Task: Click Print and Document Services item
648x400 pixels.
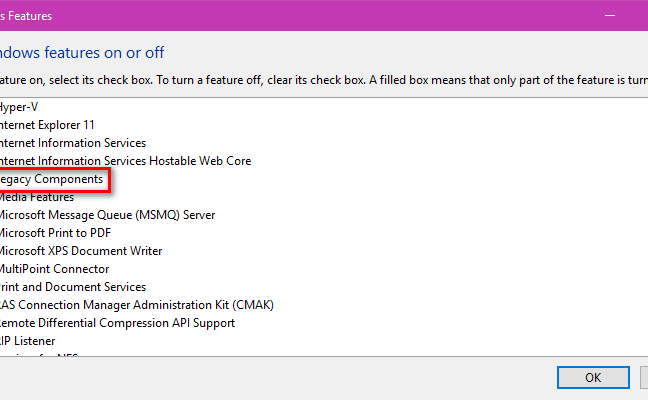Action: click(x=73, y=287)
